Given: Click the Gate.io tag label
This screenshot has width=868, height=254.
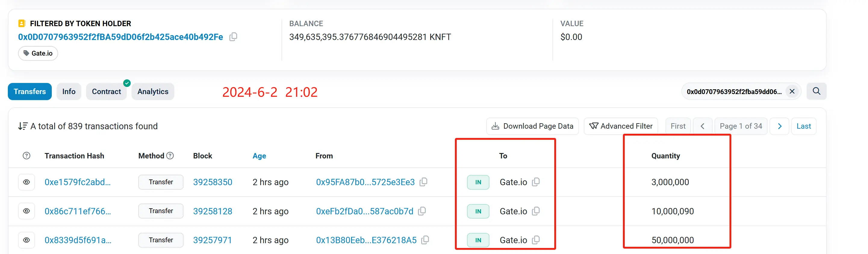Looking at the screenshot, I should point(38,54).
